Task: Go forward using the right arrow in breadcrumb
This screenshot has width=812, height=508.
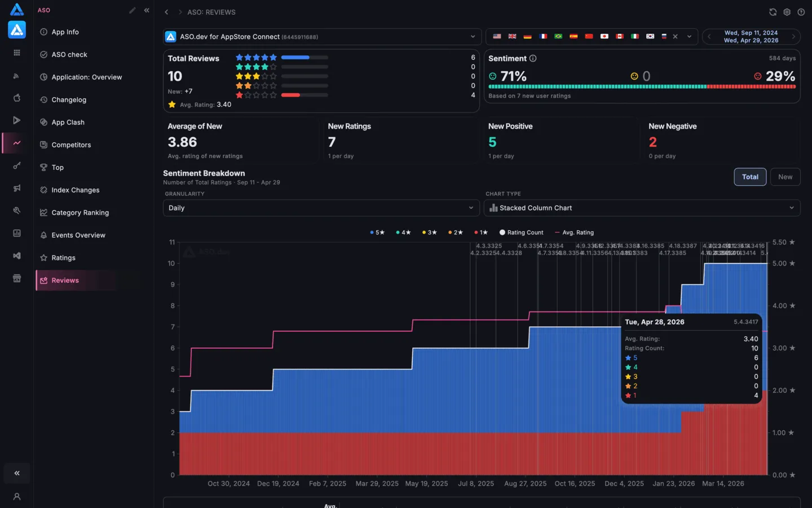Action: (x=180, y=12)
